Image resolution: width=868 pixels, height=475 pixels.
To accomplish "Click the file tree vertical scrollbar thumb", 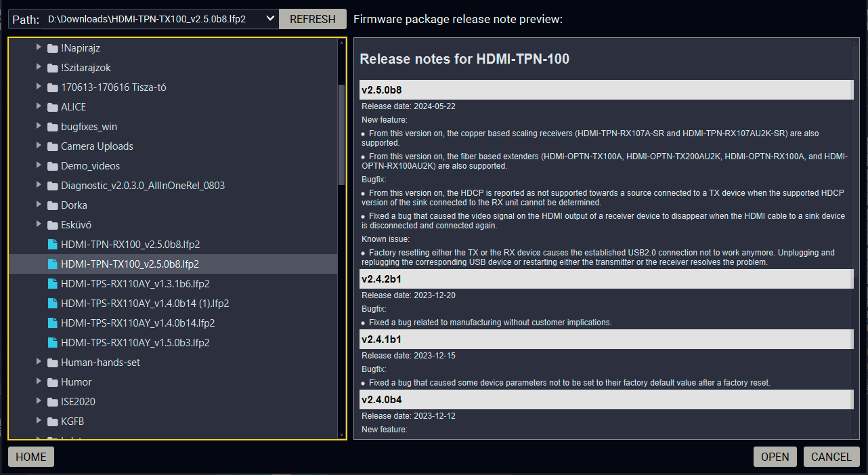I will point(342,134).
